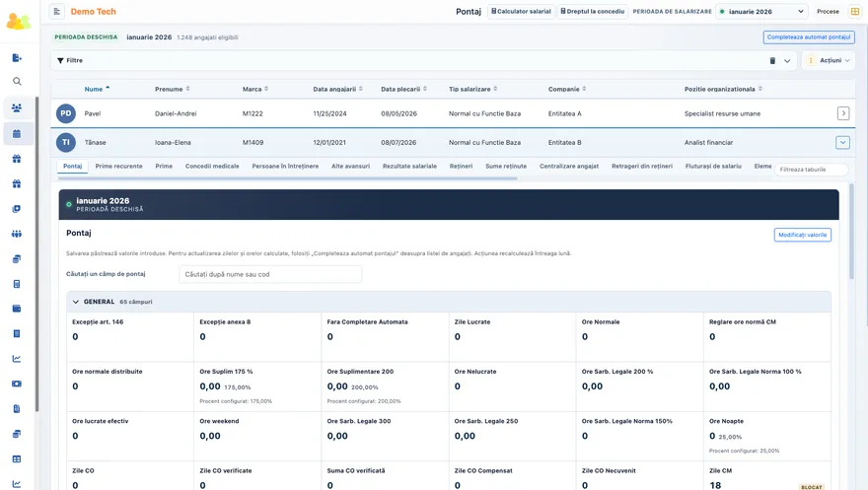
Task: Click 'Ore Suplimentare 200' field card
Action: pyautogui.click(x=385, y=386)
